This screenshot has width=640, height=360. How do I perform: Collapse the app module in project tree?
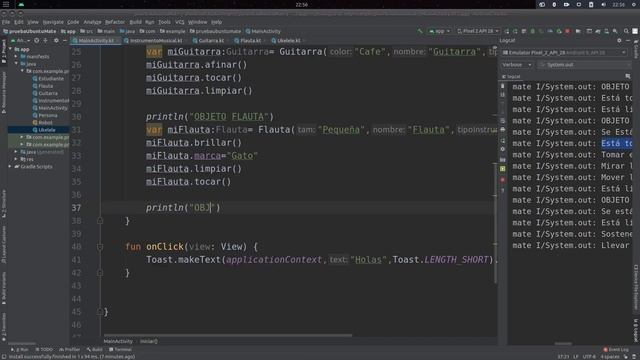pyautogui.click(x=11, y=49)
